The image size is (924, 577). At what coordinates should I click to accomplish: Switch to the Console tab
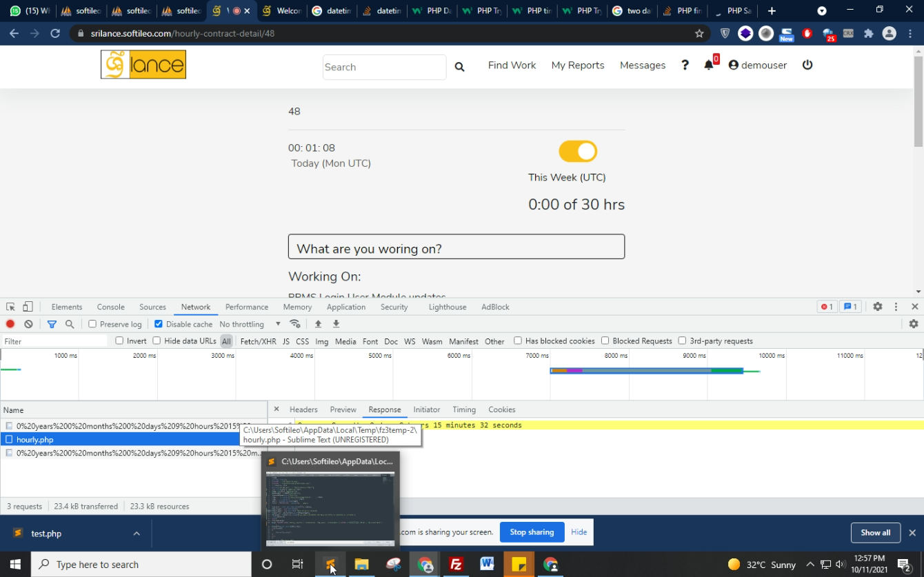coord(110,307)
